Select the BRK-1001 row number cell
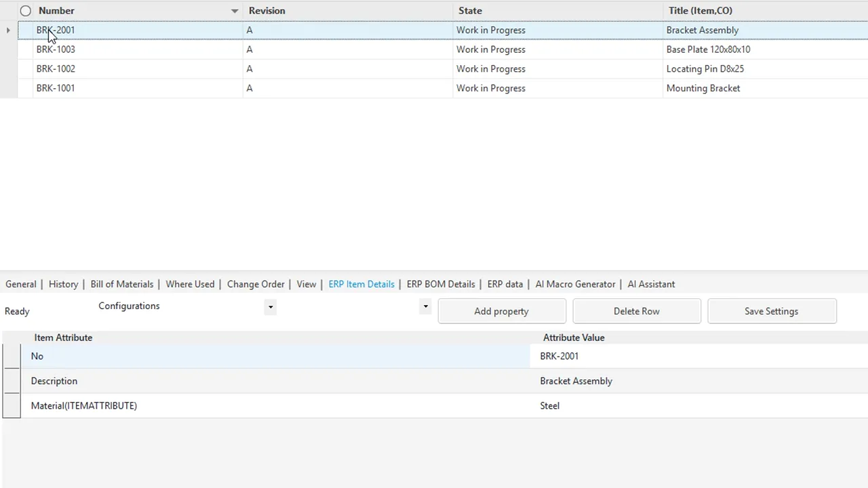The height and width of the screenshot is (488, 868). click(138, 88)
